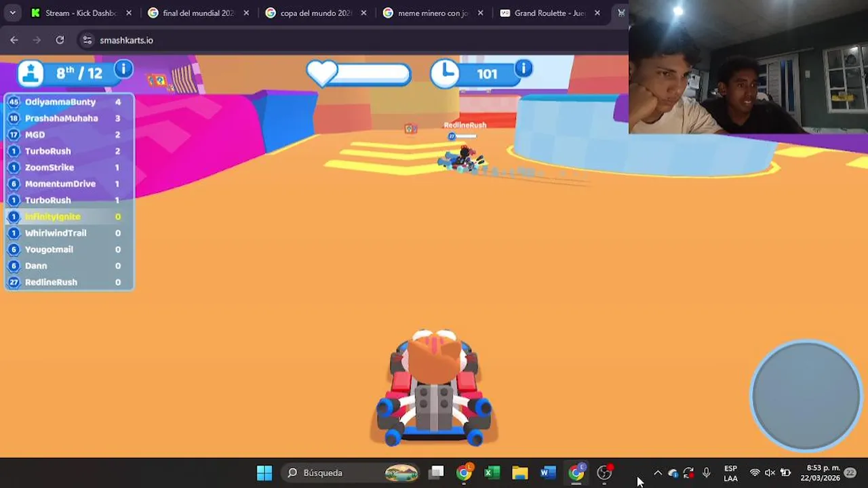Screen dimensions: 868x488
Task: Click the heart health icon
Action: tap(322, 73)
